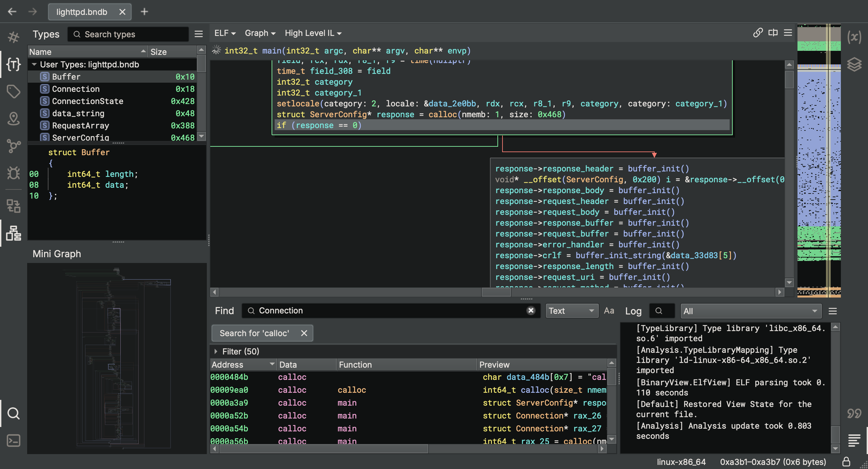The height and width of the screenshot is (469, 868).
Task: Open the variables (x) panel icon
Action: 854,37
